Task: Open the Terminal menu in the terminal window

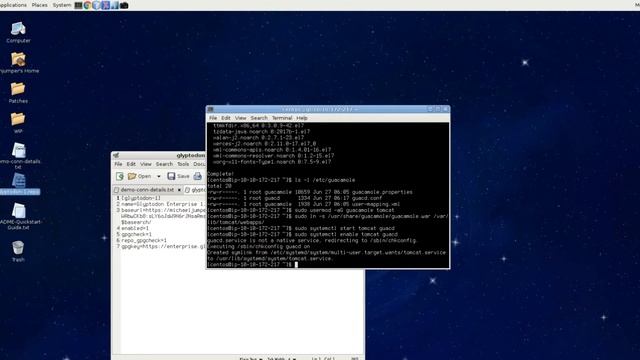Action: (282, 118)
